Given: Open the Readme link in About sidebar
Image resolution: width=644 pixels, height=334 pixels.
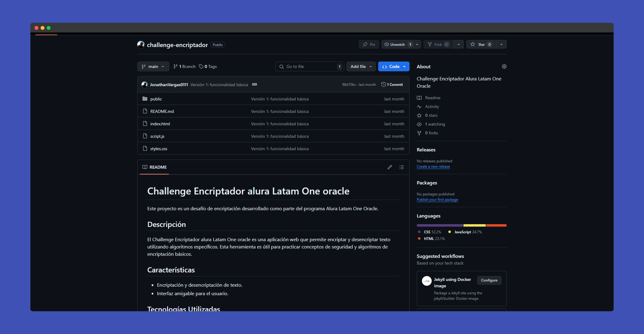Looking at the screenshot, I should (x=433, y=98).
